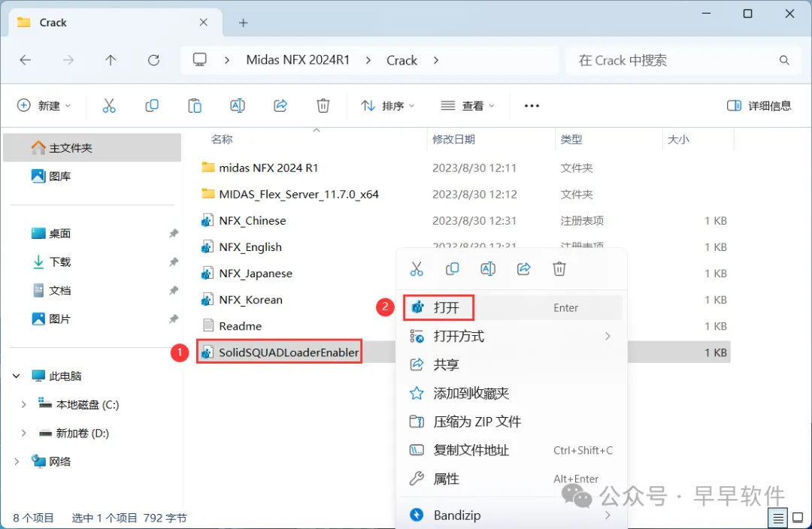Click Delete icon in context menu
812x529 pixels.
click(x=559, y=269)
